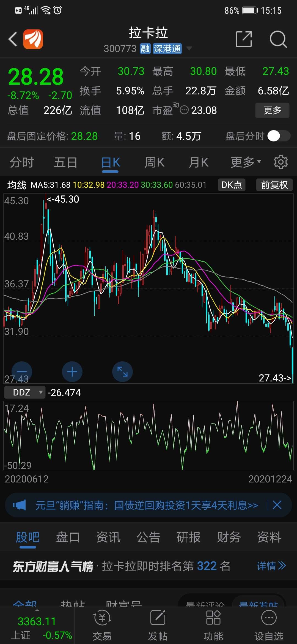Viewport: 297px width, 644px height.
Task: Select the 日K chart tab
Action: point(110,162)
